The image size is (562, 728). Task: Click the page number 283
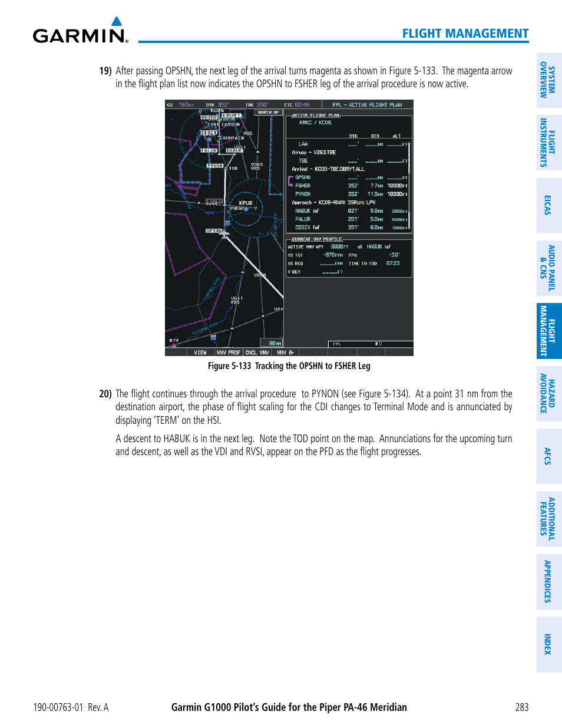tap(522, 707)
